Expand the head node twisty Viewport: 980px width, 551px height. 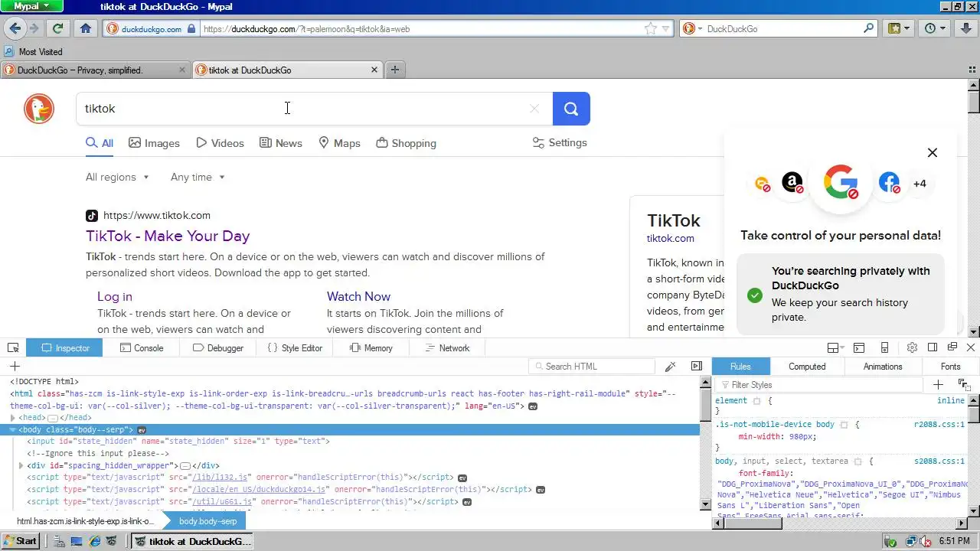(x=13, y=418)
